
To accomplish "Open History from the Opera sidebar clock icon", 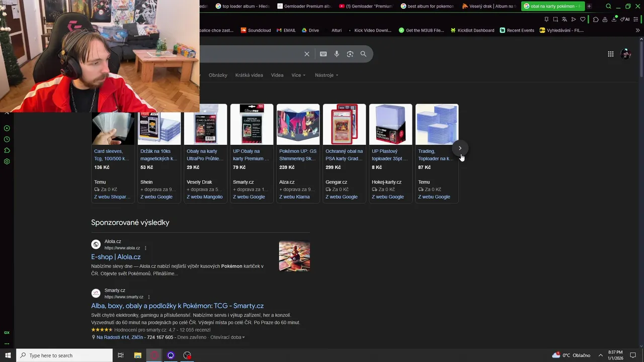I will 7,139.
